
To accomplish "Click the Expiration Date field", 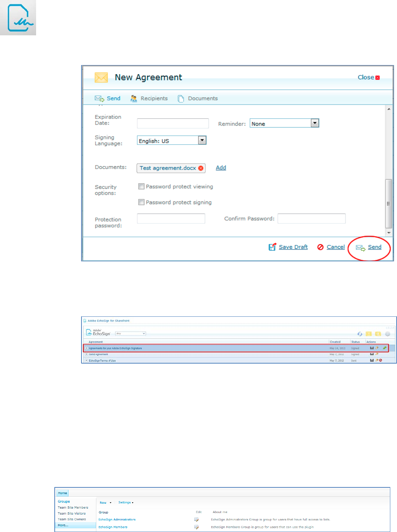I will pyautogui.click(x=173, y=123).
